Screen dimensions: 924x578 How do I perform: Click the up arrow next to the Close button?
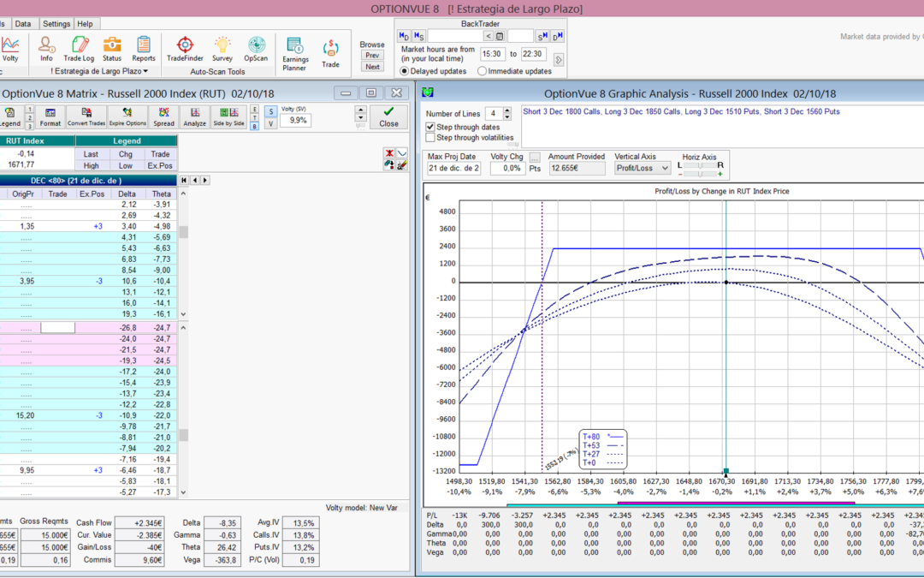click(361, 110)
